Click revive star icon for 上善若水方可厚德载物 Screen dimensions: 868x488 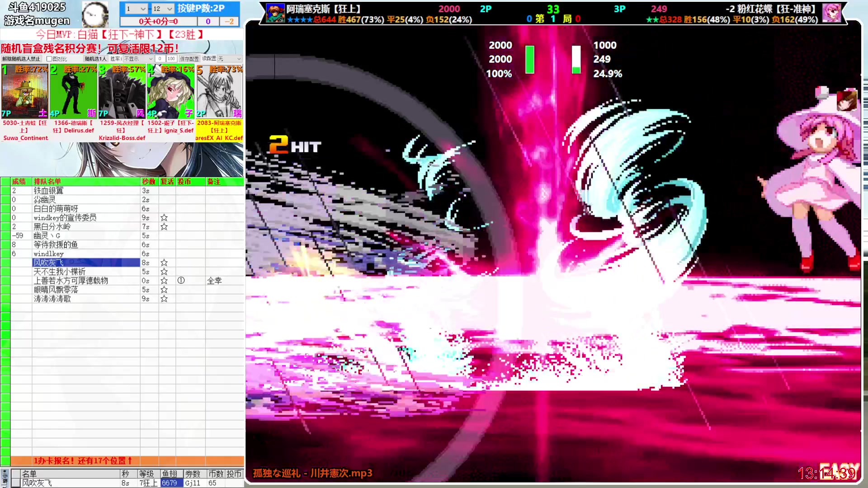(x=164, y=281)
